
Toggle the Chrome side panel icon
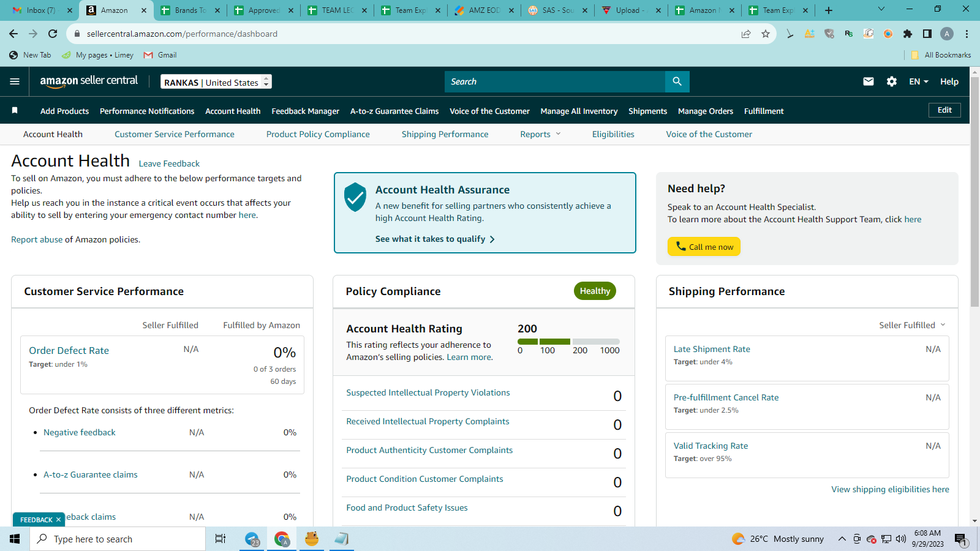tap(927, 34)
